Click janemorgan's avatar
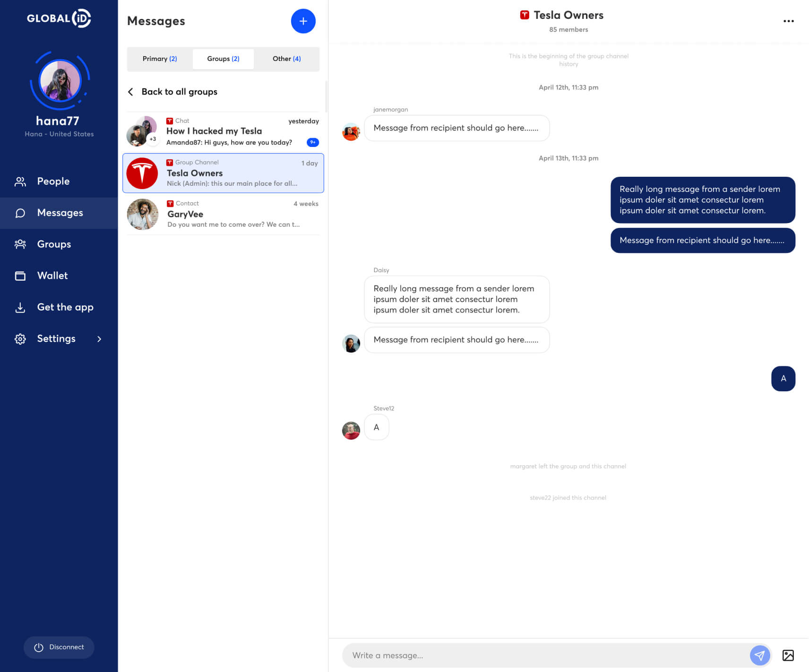 point(351,132)
